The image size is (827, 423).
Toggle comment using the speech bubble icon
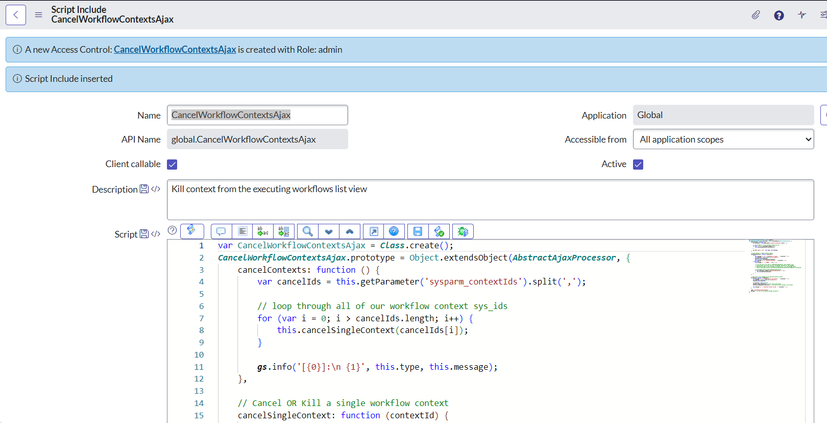pyautogui.click(x=221, y=231)
